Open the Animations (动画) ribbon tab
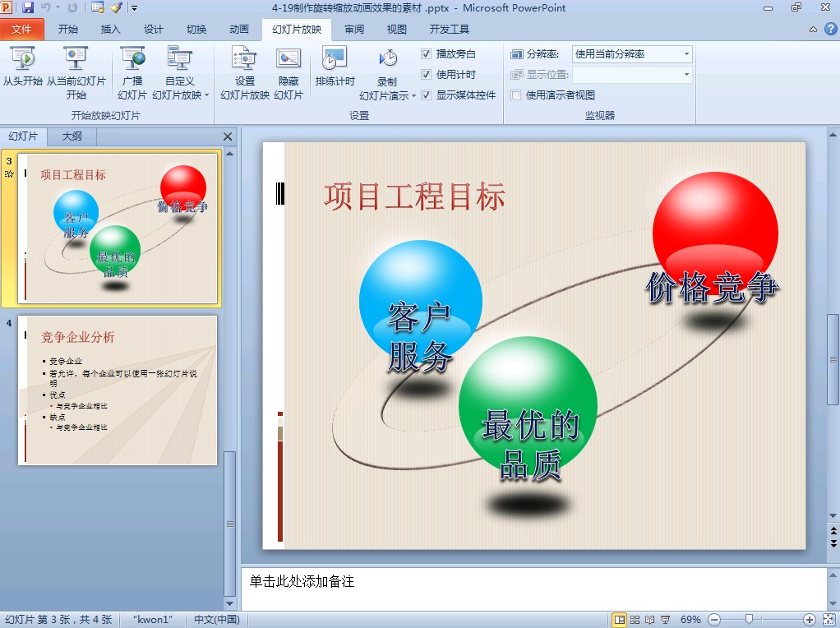Screen dimensions: 840x628 [239, 30]
